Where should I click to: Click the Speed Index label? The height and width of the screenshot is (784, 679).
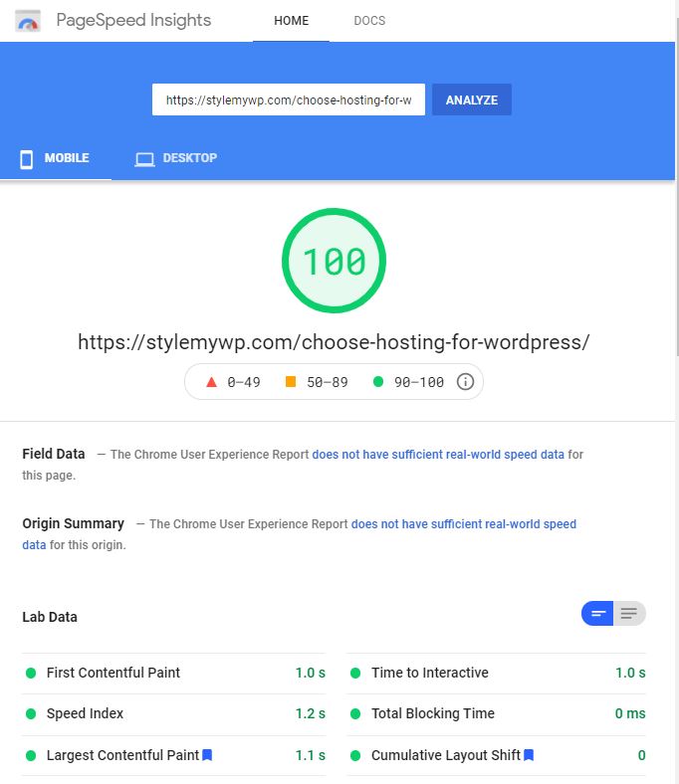coord(85,714)
